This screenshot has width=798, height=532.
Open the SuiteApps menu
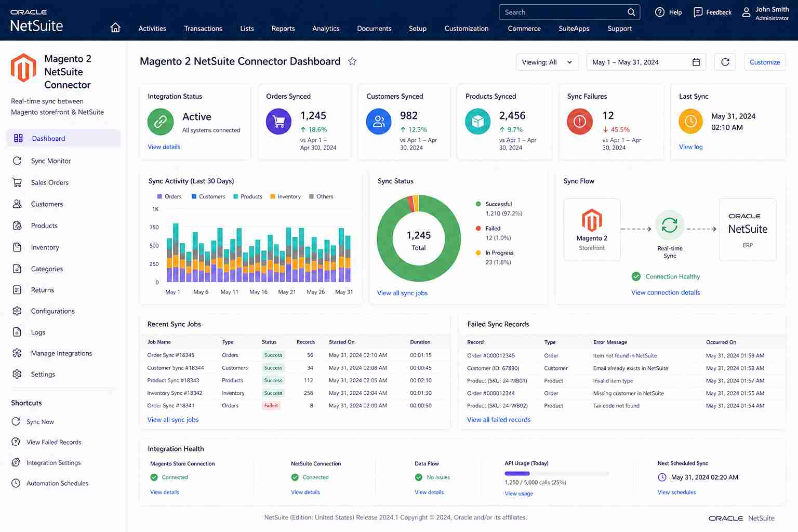pyautogui.click(x=574, y=29)
